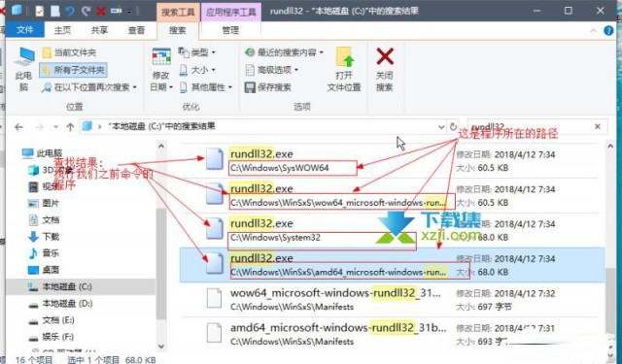Select 视频 folder in navigation pane

click(45, 186)
